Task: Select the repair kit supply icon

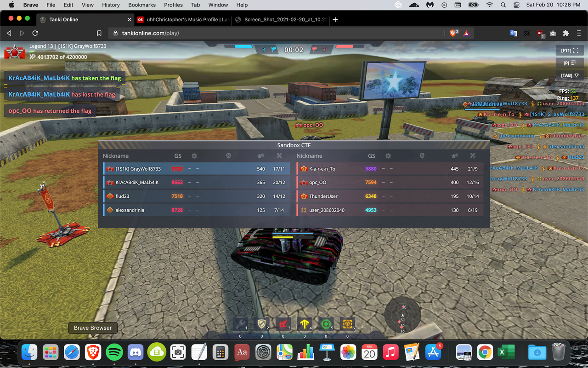Action: [x=240, y=324]
